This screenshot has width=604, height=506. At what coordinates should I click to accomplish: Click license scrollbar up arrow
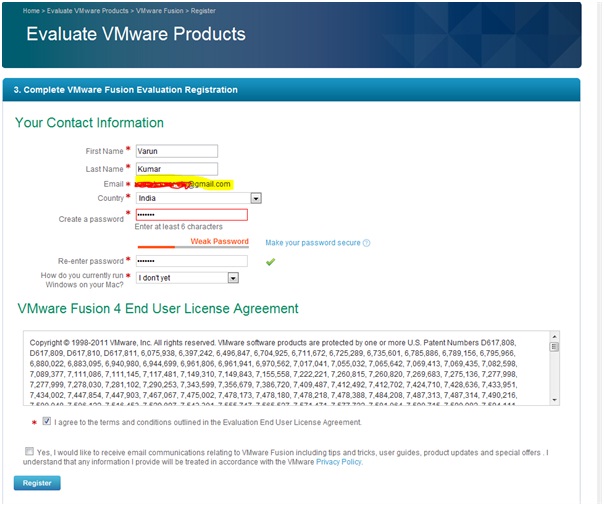(554, 337)
